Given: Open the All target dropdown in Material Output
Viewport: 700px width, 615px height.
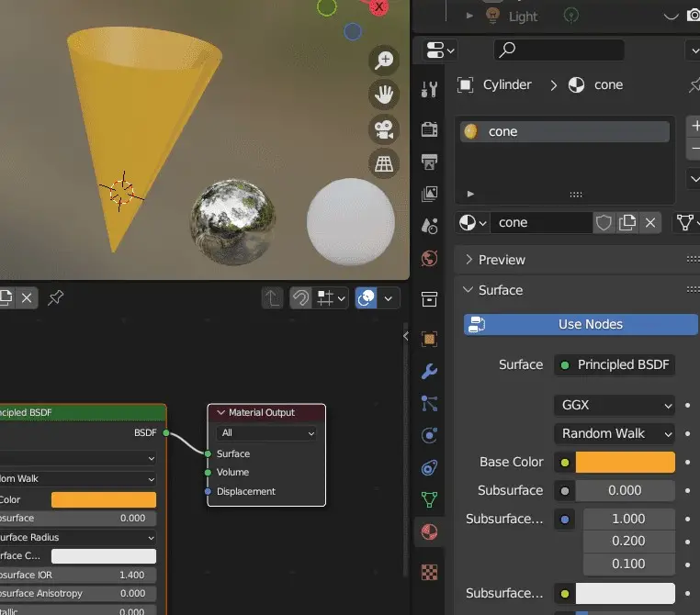Looking at the screenshot, I should click(x=266, y=433).
